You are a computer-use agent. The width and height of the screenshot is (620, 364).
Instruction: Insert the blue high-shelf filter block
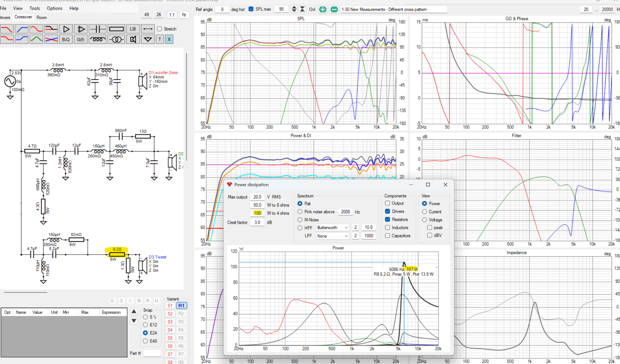click(x=21, y=39)
